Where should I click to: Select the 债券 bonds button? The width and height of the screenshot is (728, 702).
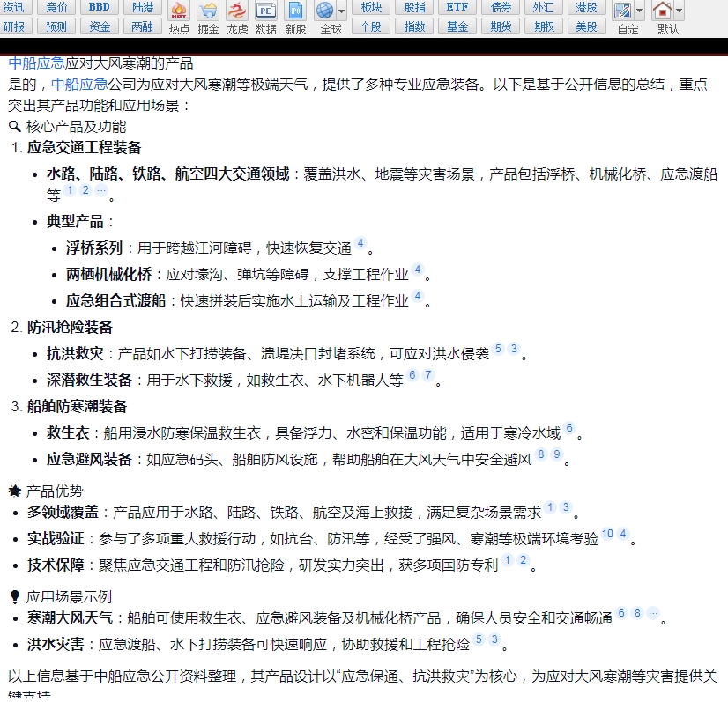click(501, 7)
